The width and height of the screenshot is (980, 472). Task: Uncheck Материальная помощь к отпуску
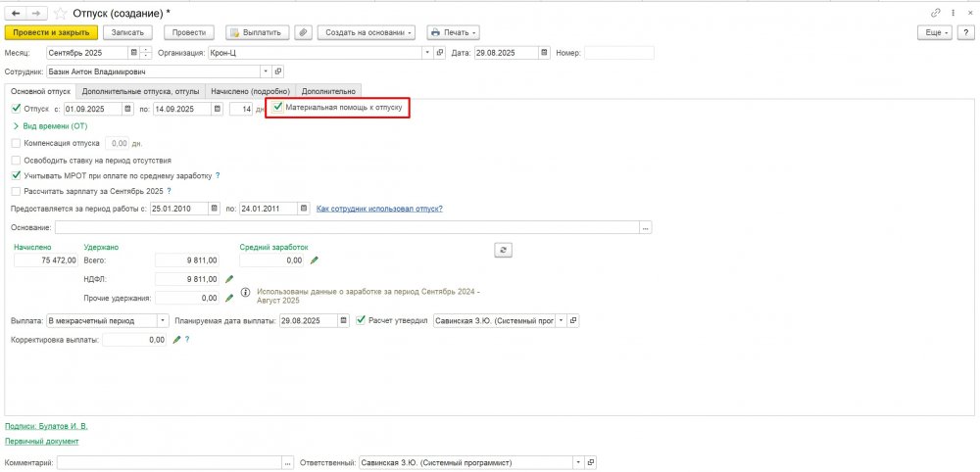(x=278, y=106)
